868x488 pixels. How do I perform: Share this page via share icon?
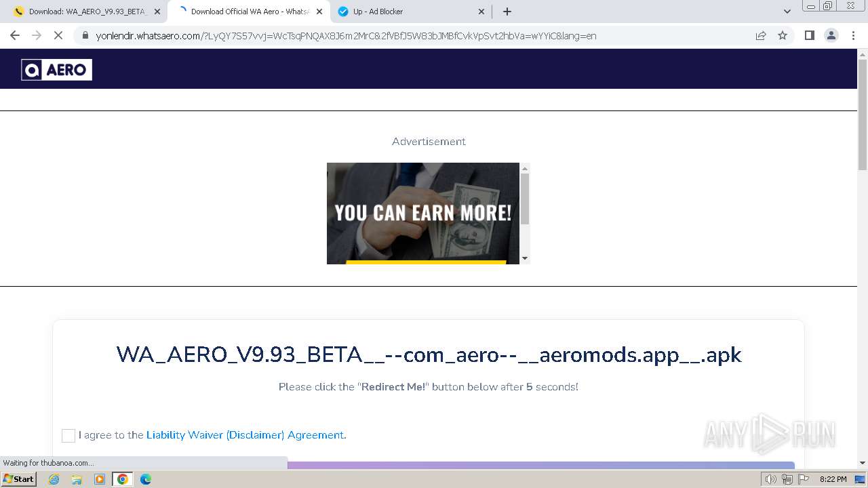click(761, 35)
